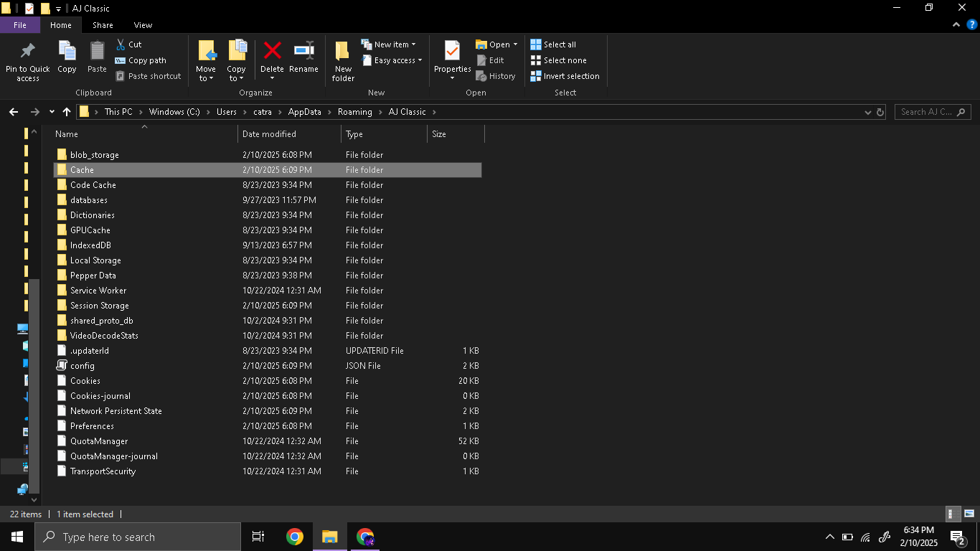Screen dimensions: 980x551
Task: Open Google Chrome from the taskbar
Action: (x=294, y=537)
